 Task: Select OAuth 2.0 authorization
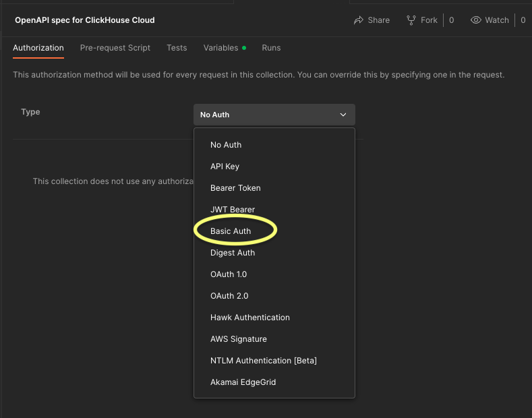coord(229,296)
